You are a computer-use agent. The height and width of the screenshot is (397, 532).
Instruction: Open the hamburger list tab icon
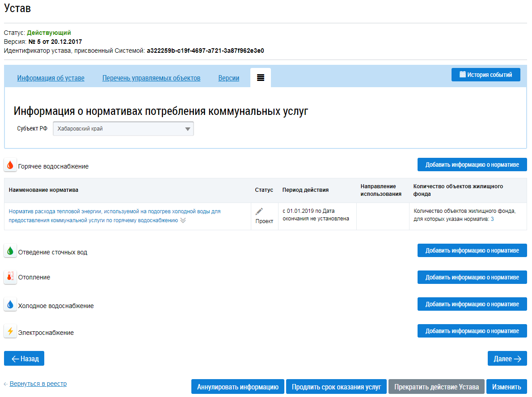click(261, 78)
